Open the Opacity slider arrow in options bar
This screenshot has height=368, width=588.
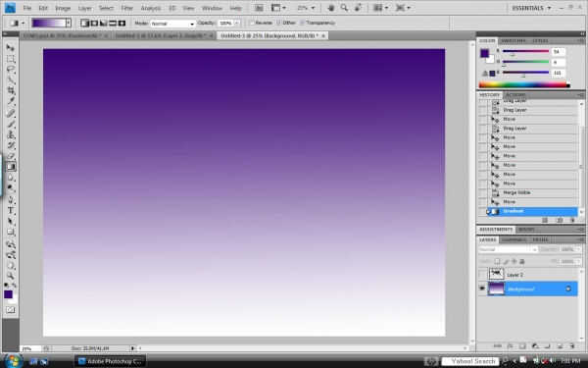pyautogui.click(x=237, y=24)
